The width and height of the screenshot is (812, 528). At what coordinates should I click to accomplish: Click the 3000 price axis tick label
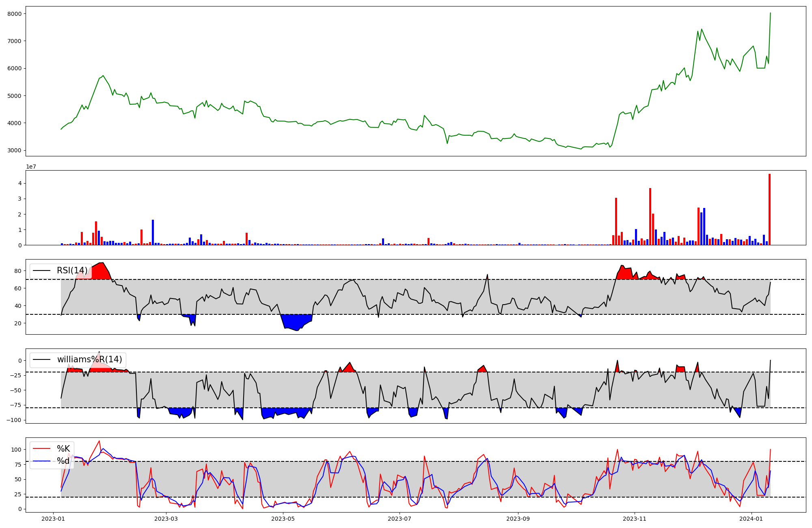(x=15, y=151)
